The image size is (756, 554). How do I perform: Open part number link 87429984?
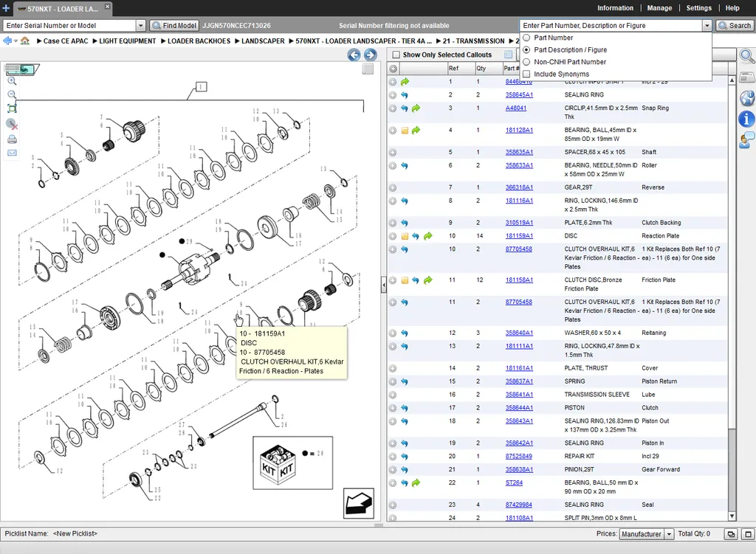(518, 505)
